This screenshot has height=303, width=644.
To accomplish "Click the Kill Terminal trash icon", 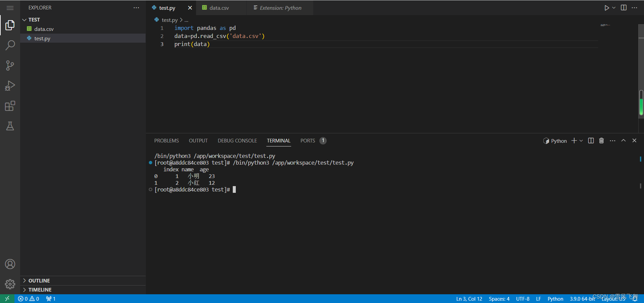I will click(x=601, y=141).
